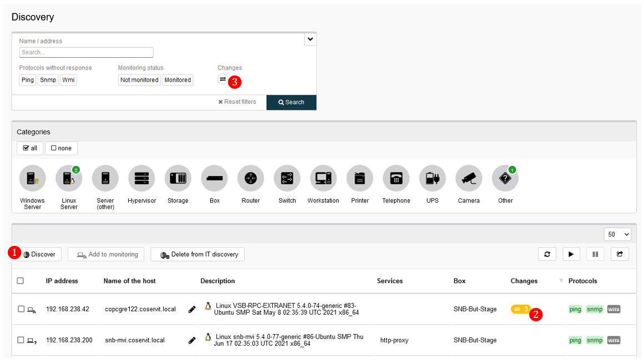
Task: Refresh the discovery host list
Action: pyautogui.click(x=547, y=254)
